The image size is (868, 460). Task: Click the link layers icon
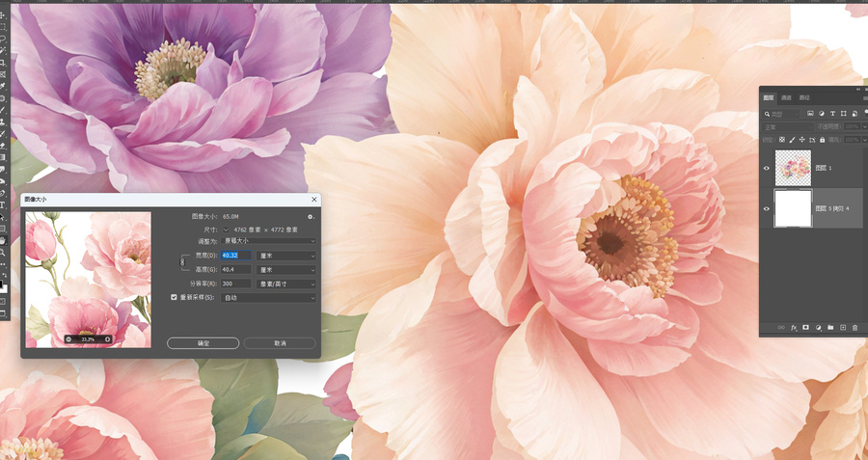tap(781, 328)
